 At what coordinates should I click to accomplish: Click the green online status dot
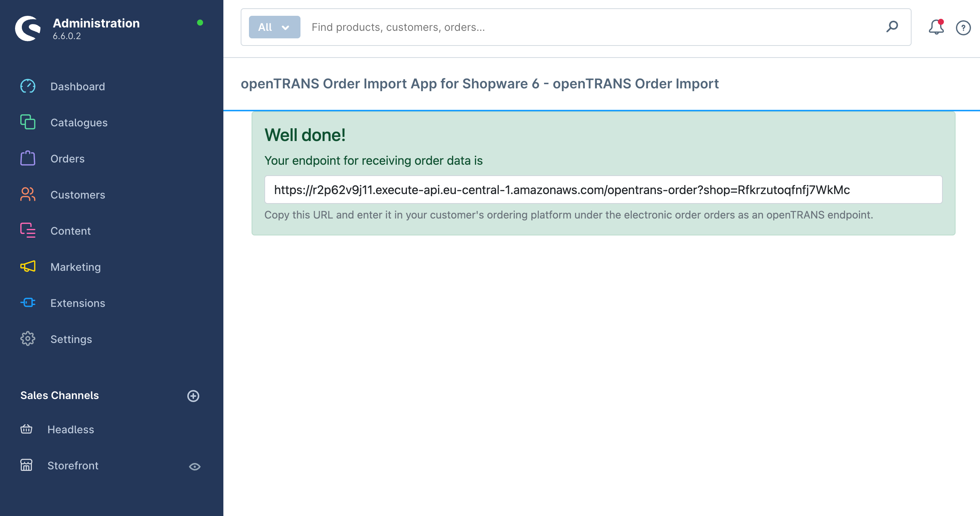point(200,23)
